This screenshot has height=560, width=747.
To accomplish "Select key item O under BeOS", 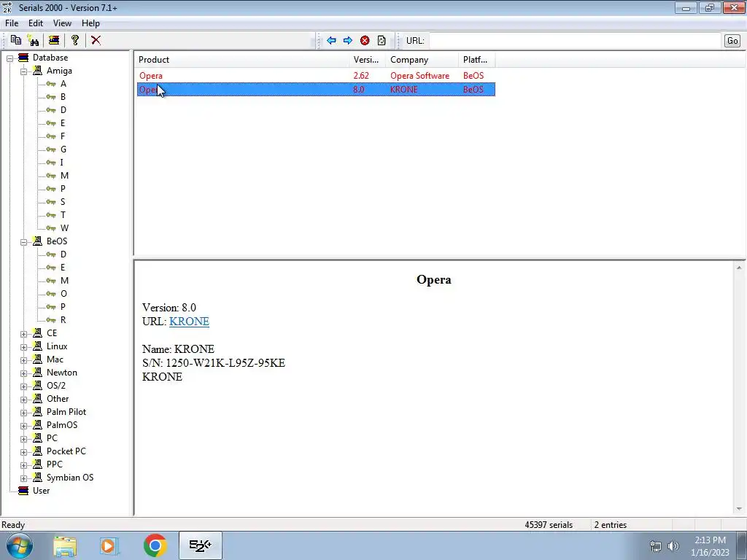I will click(x=63, y=294).
